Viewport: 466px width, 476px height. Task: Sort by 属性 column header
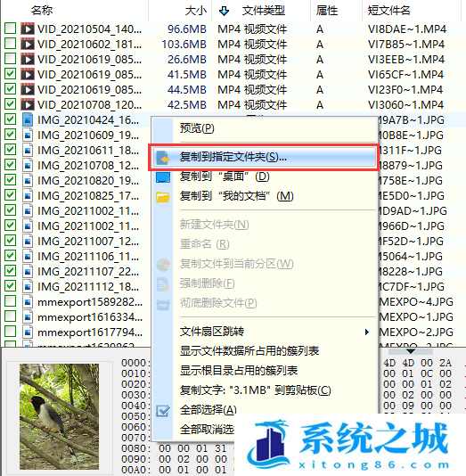click(327, 11)
